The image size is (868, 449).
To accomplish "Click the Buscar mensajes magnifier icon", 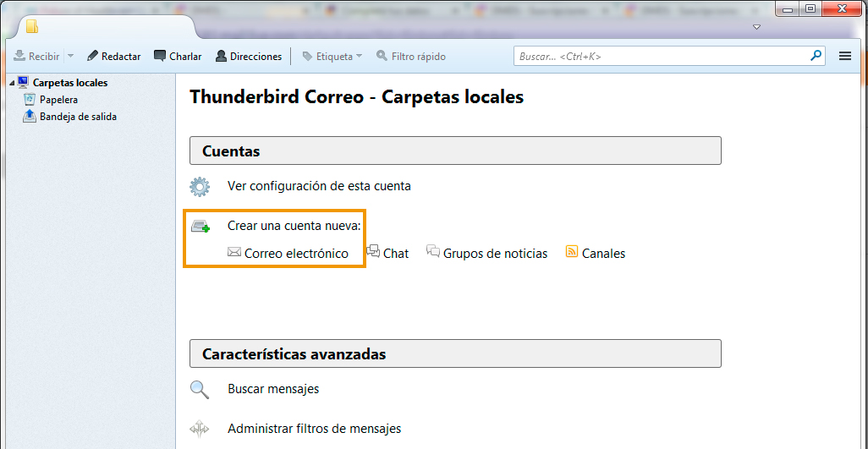I will click(x=200, y=389).
